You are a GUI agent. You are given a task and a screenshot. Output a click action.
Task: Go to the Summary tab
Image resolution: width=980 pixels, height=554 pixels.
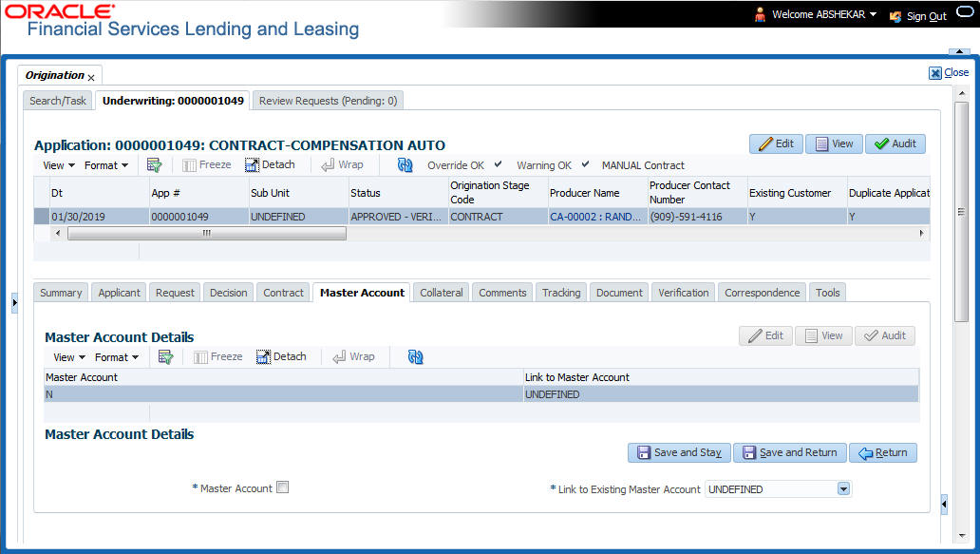pos(61,293)
